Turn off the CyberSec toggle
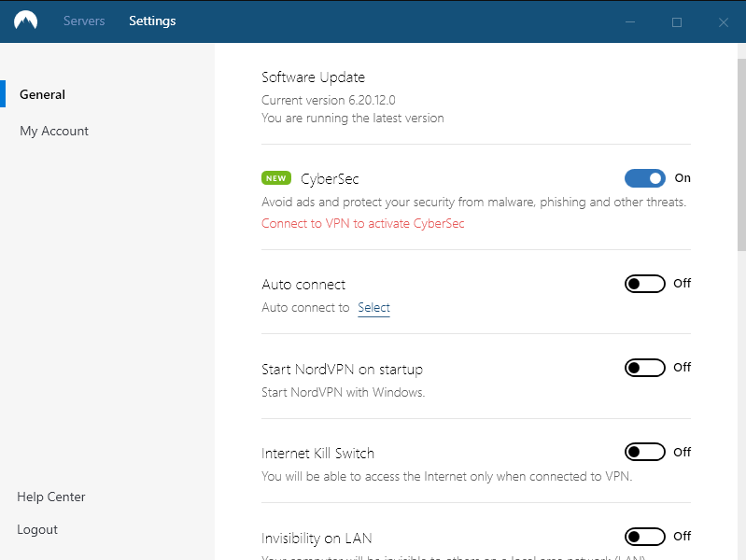This screenshot has height=560, width=746. (x=644, y=178)
